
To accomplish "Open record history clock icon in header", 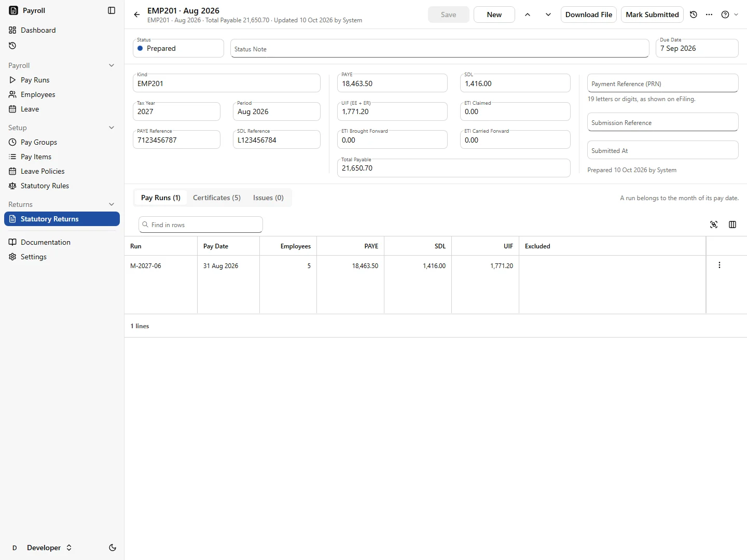I will 694,15.
